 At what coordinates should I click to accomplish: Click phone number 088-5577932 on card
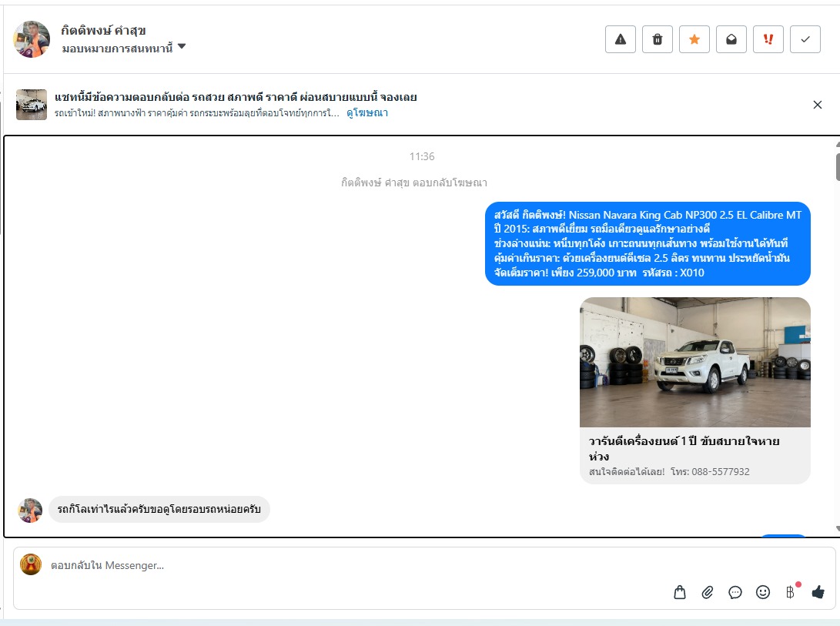721,472
